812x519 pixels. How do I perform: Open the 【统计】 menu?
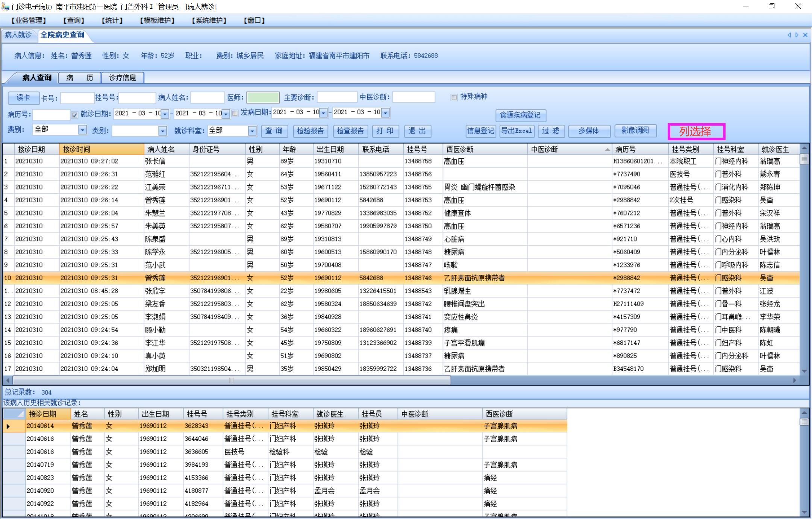(112, 20)
